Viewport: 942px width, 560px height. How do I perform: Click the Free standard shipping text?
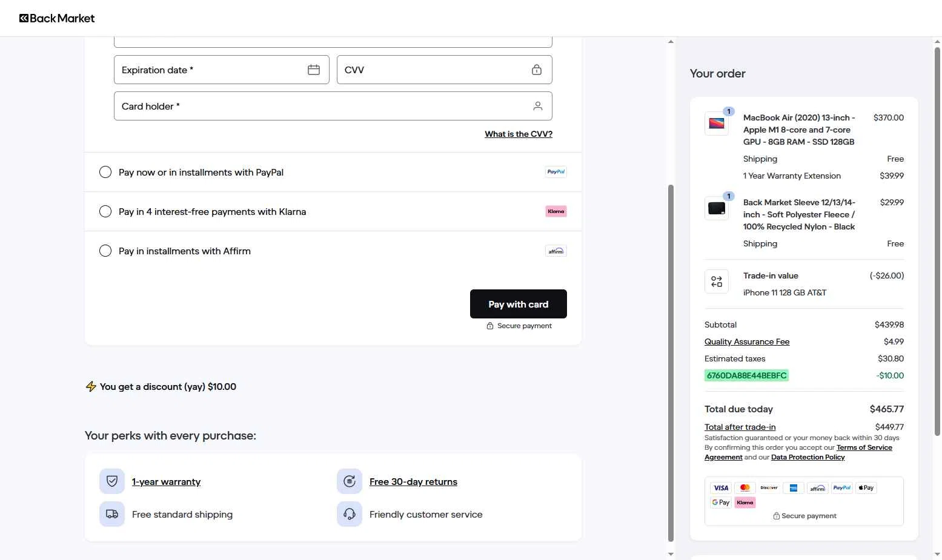tap(182, 514)
